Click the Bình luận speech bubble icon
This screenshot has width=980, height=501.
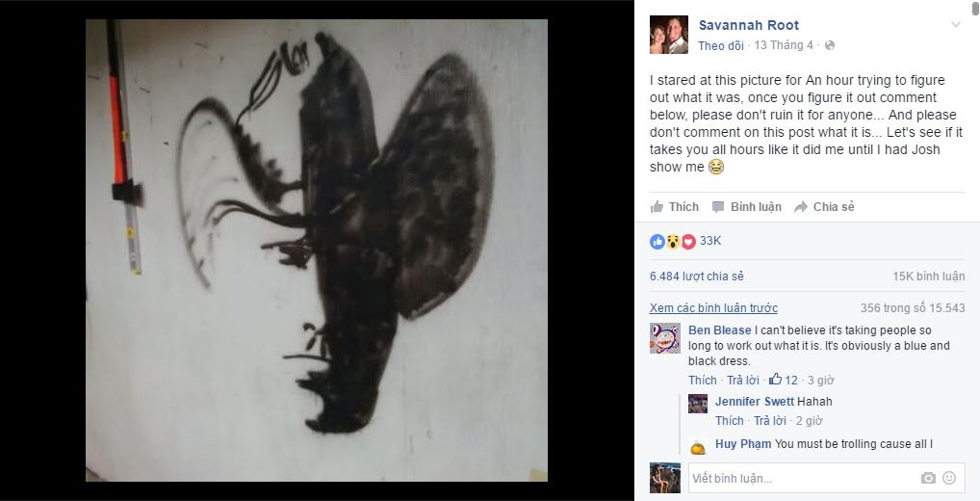pyautogui.click(x=718, y=207)
